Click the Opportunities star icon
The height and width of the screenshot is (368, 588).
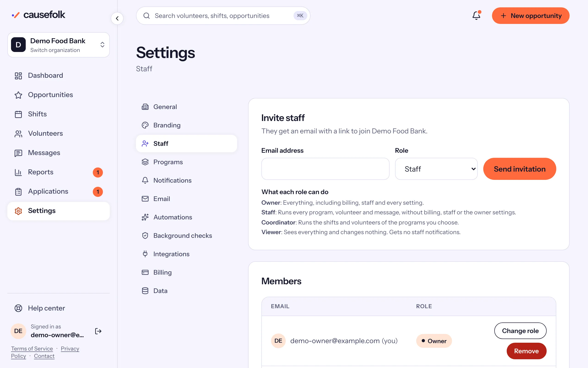pos(18,95)
